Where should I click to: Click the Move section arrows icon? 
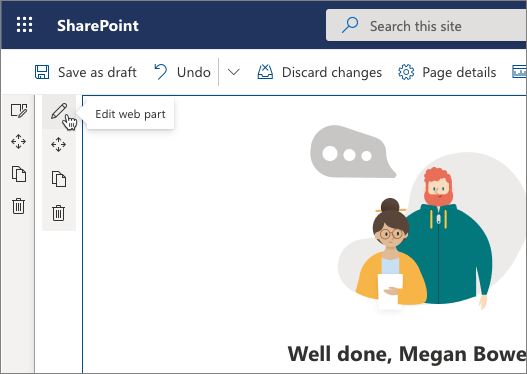tap(18, 141)
